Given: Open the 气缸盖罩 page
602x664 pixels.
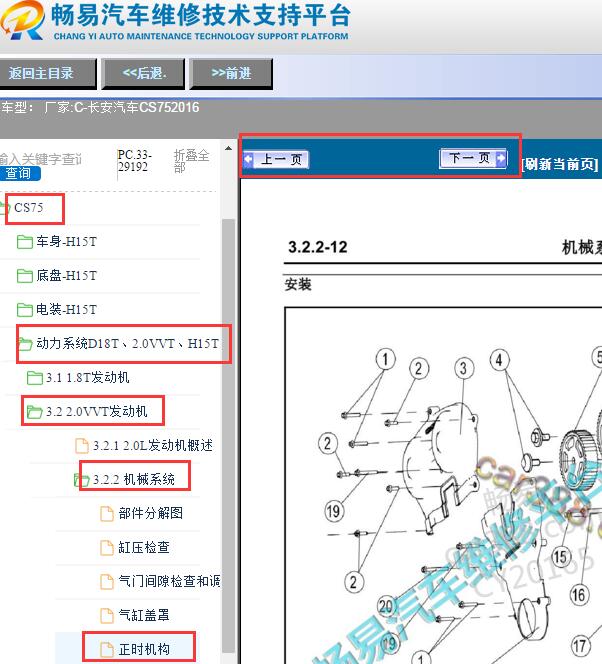Looking at the screenshot, I should tap(144, 615).
